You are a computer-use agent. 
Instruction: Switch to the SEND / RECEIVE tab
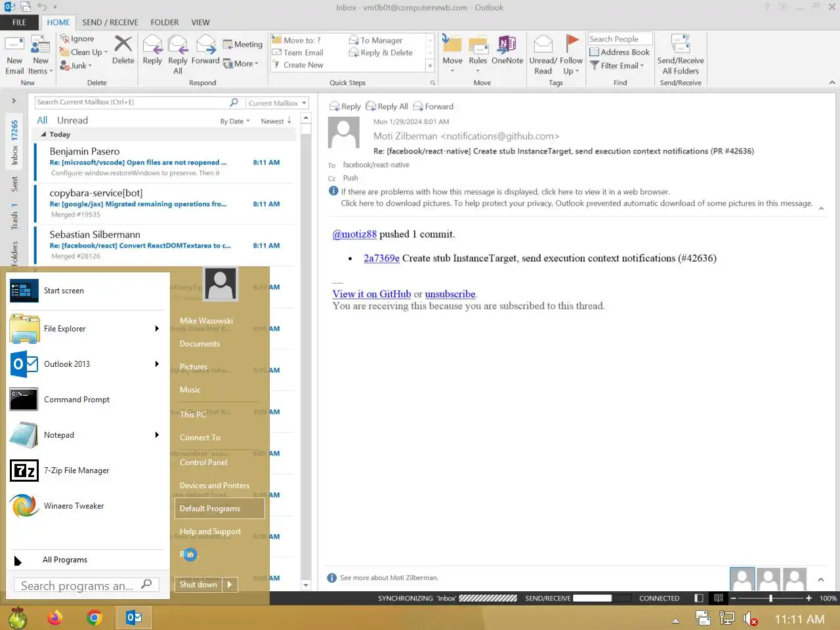(x=110, y=22)
